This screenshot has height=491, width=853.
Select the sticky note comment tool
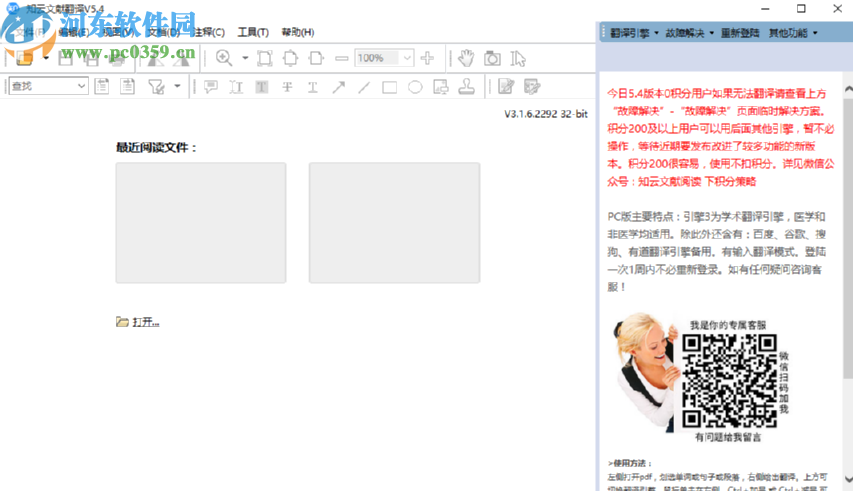click(211, 86)
